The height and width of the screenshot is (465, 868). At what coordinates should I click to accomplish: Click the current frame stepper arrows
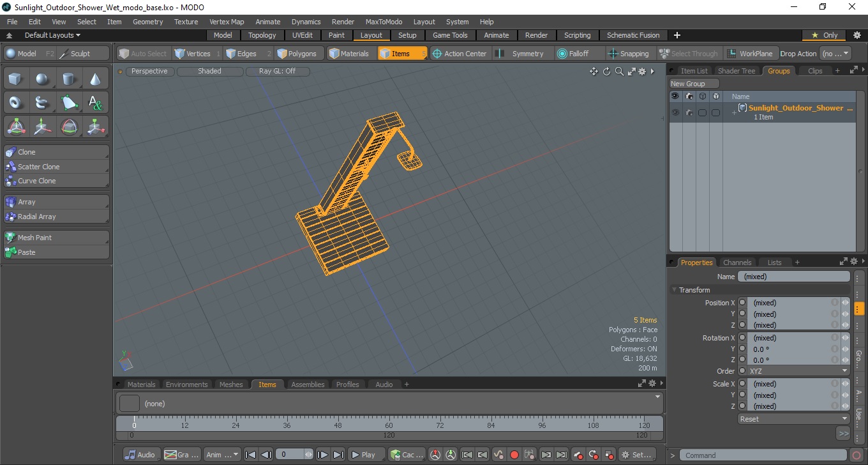(309, 455)
